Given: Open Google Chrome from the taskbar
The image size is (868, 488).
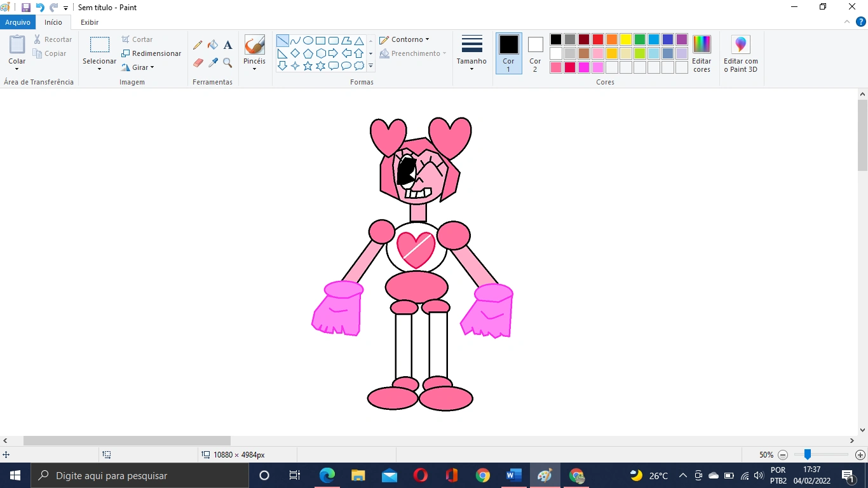Looking at the screenshot, I should pos(482,475).
